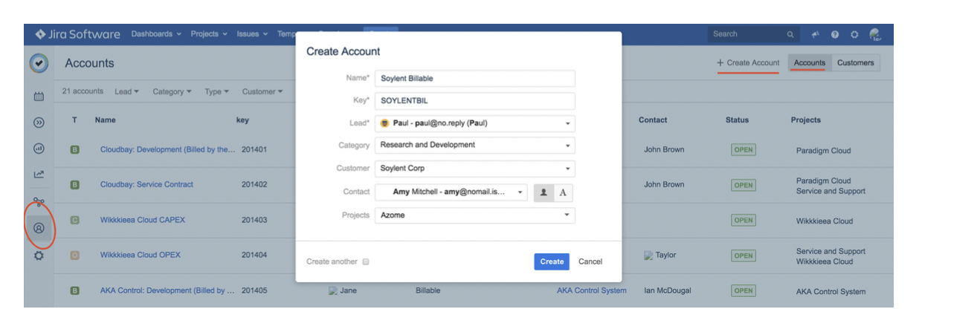Click the top Search box
This screenshot has width=980, height=309.
tap(753, 34)
